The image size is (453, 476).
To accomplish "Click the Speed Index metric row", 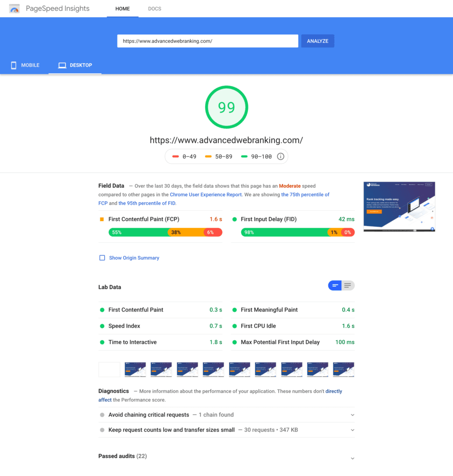I will coord(160,326).
